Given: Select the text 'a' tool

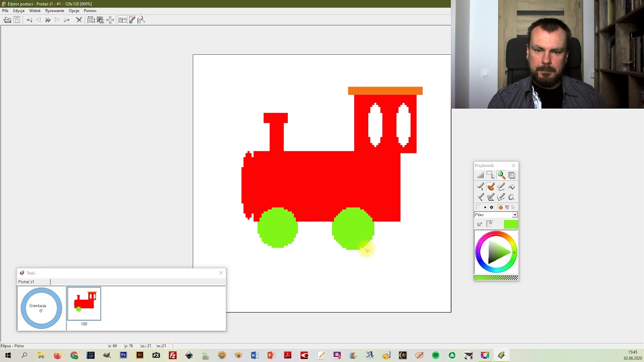Looking at the screenshot, I should [x=512, y=197].
